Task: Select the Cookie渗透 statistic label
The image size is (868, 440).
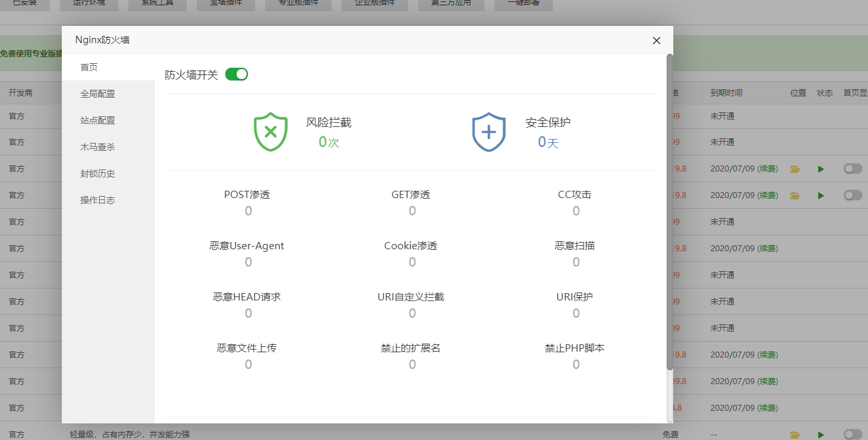Action: click(x=411, y=246)
